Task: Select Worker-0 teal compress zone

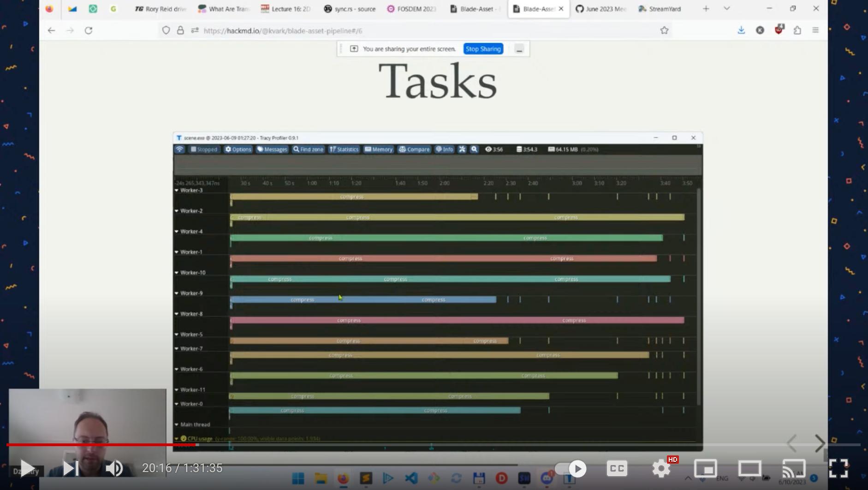Action: coord(375,410)
